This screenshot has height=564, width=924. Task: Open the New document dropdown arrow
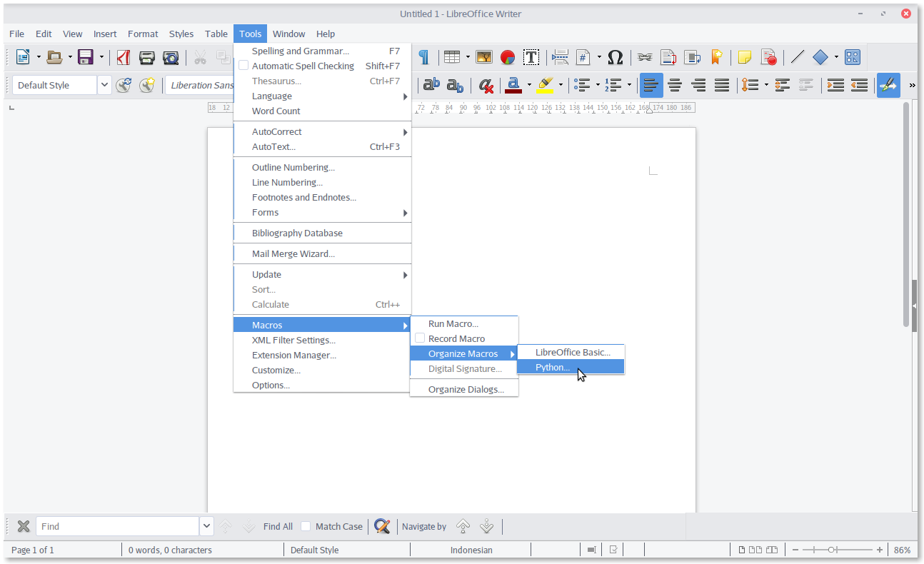[39, 57]
